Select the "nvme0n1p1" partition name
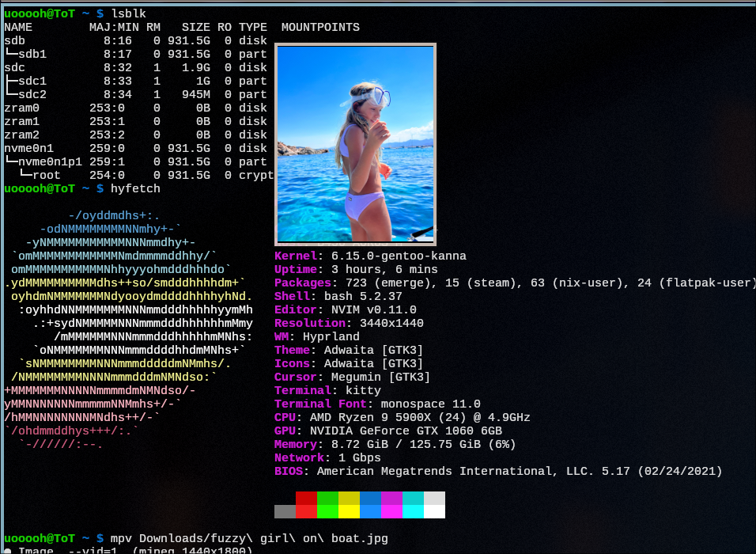 pyautogui.click(x=50, y=161)
